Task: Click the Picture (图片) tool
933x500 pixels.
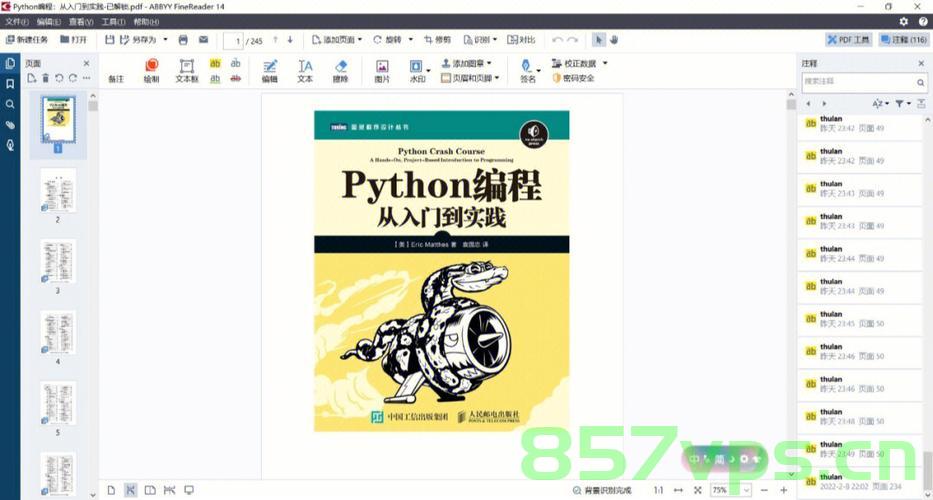Action: click(x=382, y=71)
